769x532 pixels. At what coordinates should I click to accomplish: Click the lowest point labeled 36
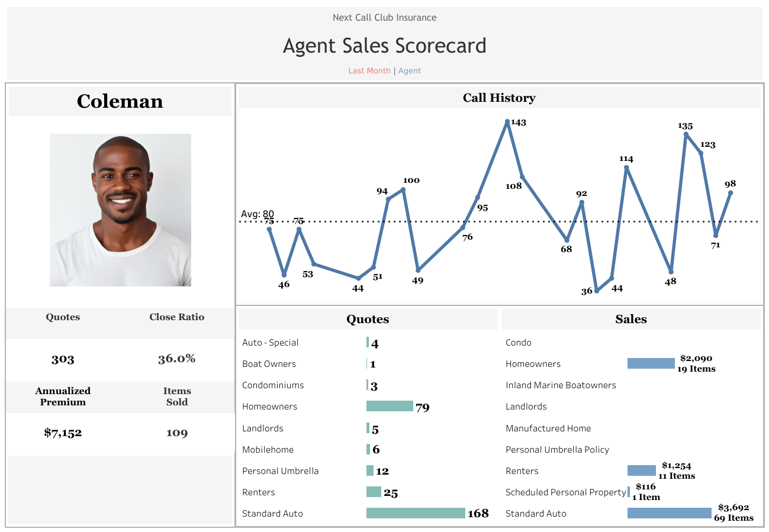[598, 291]
